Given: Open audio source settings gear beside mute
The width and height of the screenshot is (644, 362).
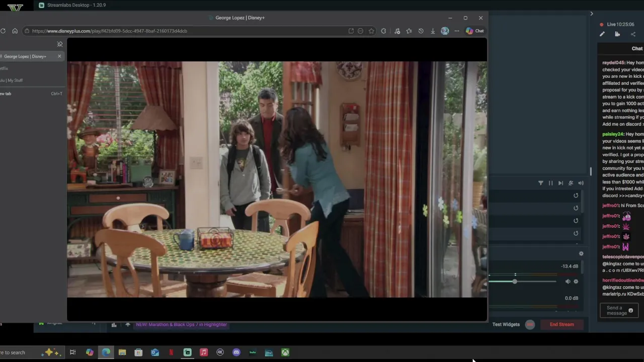Looking at the screenshot, I should click(576, 282).
